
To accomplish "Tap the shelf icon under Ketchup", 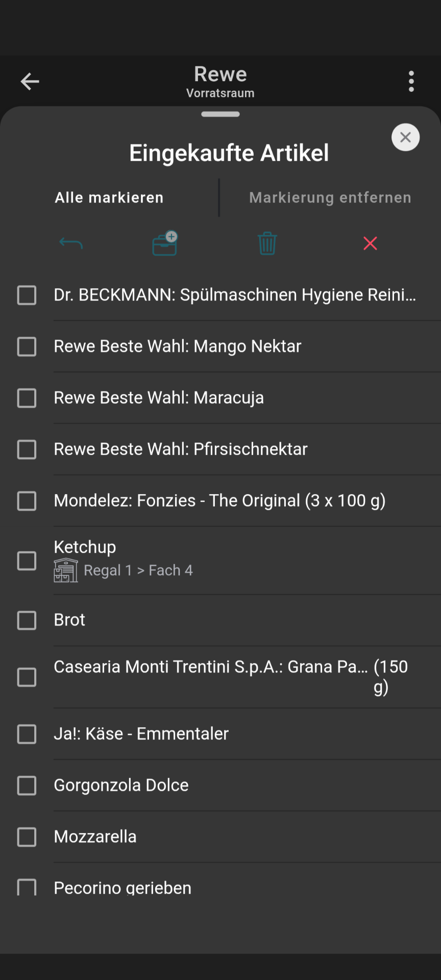I will [x=66, y=571].
